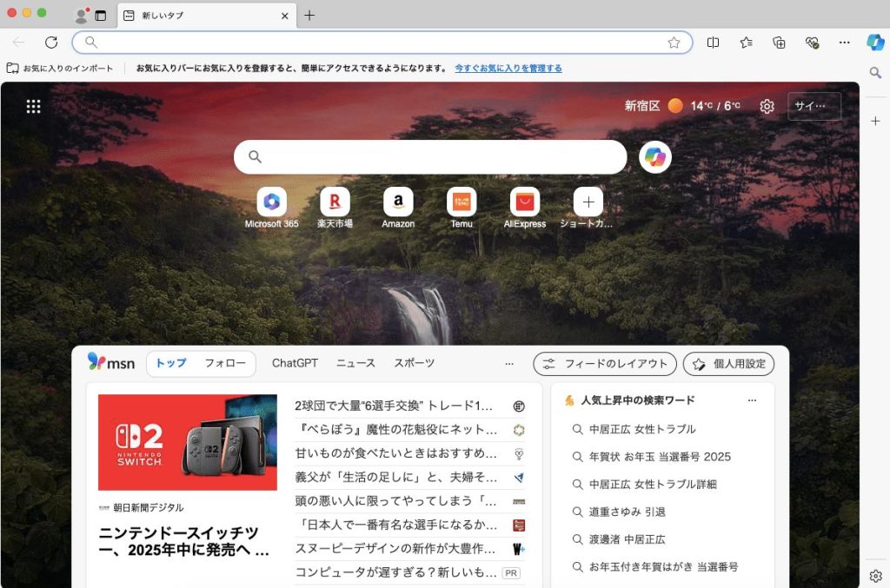Open フィードのレイアウト settings
The height and width of the screenshot is (588, 890).
[x=604, y=364]
